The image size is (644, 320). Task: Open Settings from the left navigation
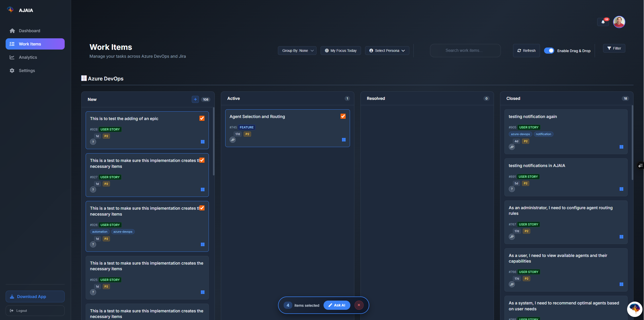[x=27, y=70]
